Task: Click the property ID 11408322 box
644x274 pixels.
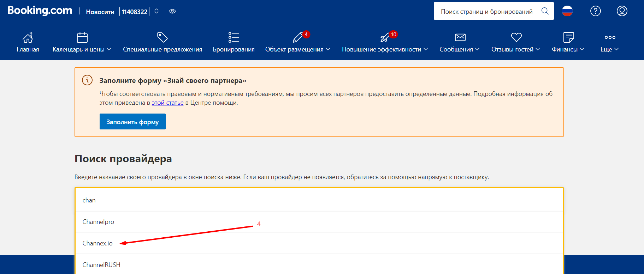Action: [134, 12]
